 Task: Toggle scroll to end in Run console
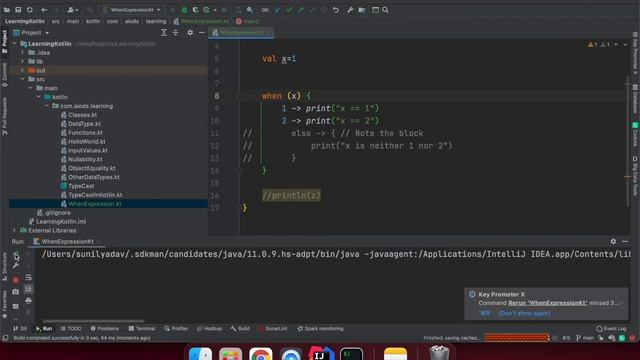pyautogui.click(x=28, y=289)
